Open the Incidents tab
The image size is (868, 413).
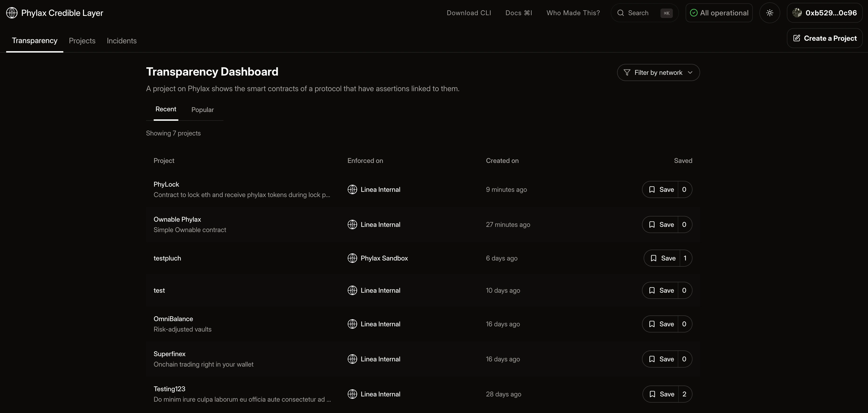(122, 41)
